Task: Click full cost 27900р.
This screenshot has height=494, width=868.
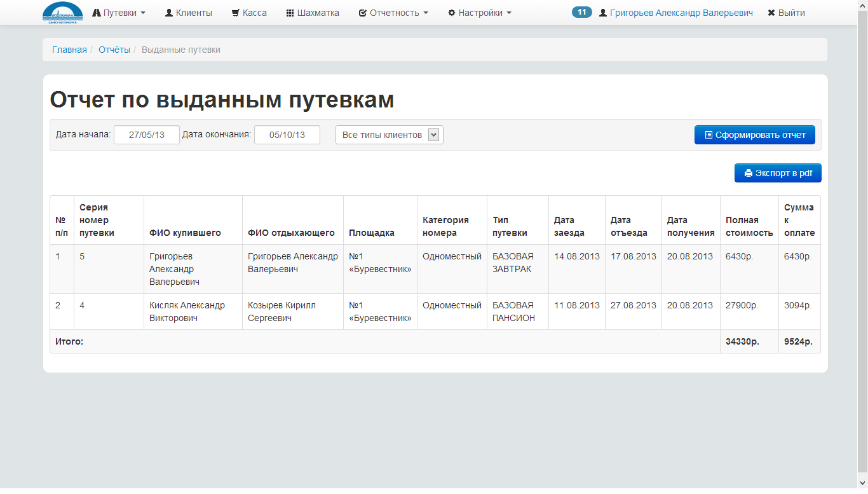Action: (742, 305)
